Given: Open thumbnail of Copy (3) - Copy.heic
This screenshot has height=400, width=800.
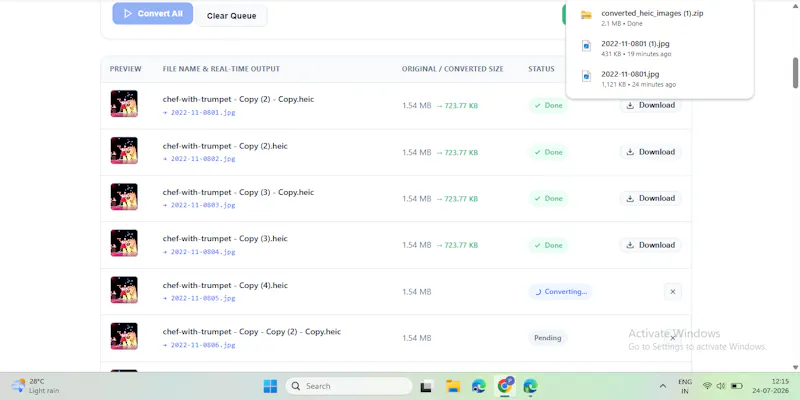Looking at the screenshot, I should point(124,197).
